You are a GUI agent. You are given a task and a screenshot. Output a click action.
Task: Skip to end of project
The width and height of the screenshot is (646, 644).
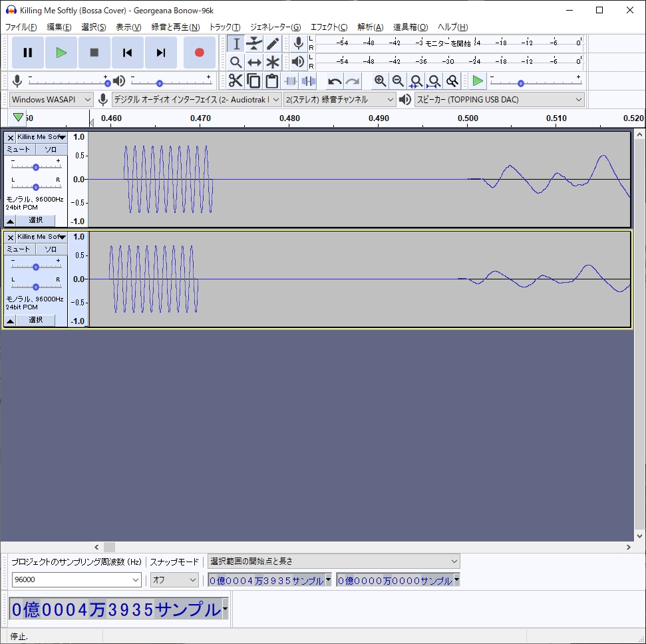[161, 53]
